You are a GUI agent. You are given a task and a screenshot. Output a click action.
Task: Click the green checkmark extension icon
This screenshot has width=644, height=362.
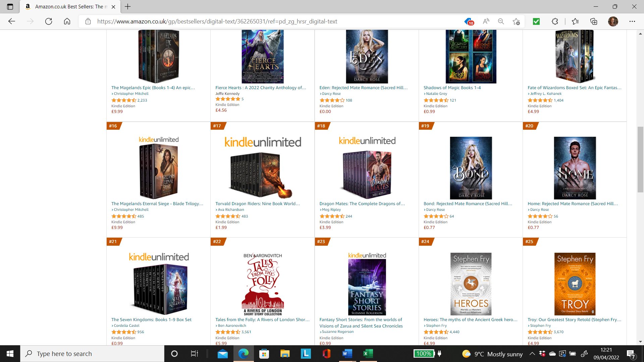click(536, 21)
